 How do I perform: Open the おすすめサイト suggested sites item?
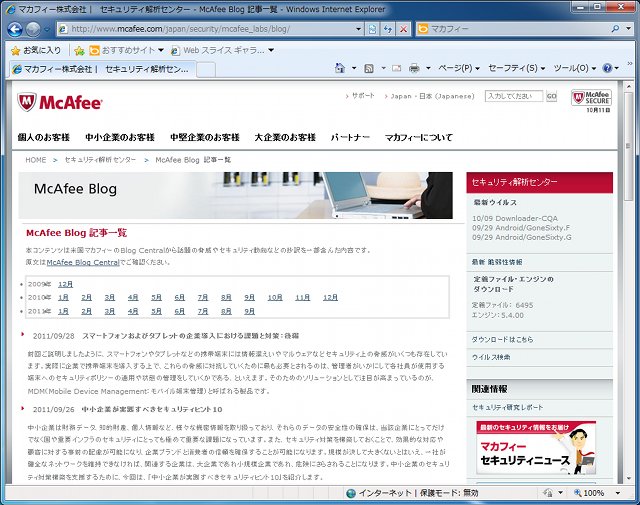127,50
